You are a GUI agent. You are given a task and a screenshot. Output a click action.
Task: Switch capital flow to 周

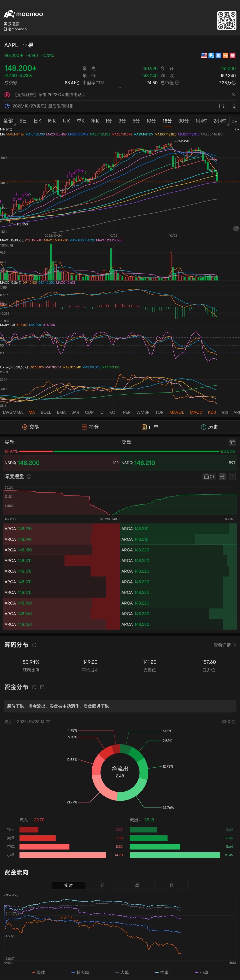(137, 886)
